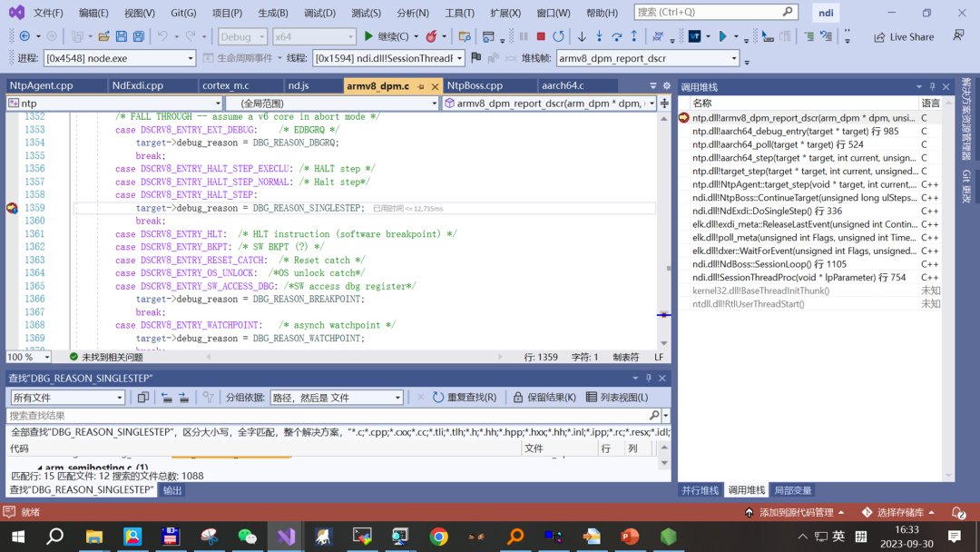Image resolution: width=980 pixels, height=552 pixels.
Task: Expand the arm_semihosting.c result node
Action: (40, 468)
